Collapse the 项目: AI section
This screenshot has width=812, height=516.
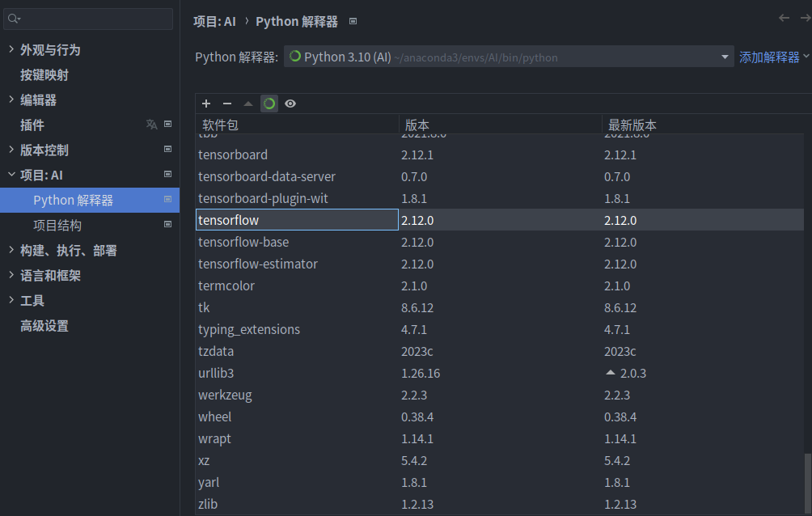tap(11, 175)
